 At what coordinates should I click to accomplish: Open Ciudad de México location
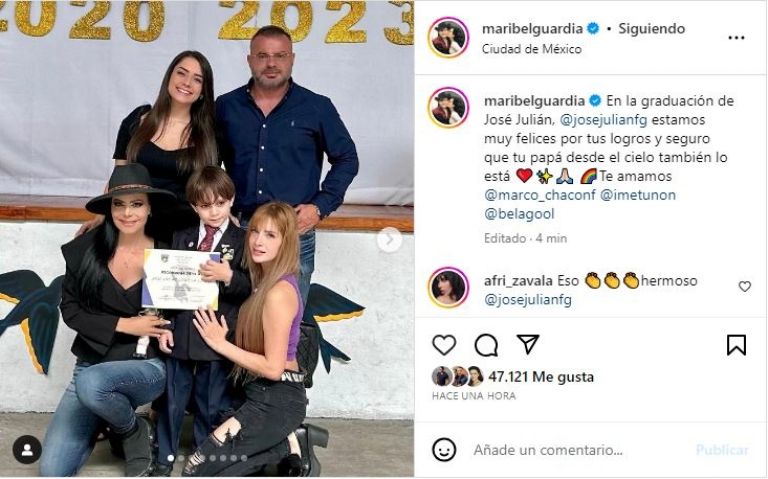[x=531, y=49]
